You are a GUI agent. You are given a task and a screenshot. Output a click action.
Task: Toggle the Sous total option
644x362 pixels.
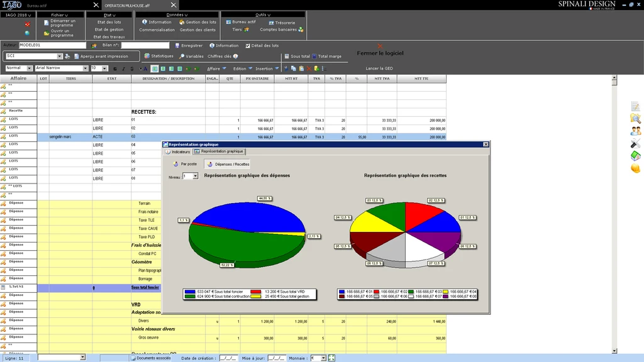point(286,57)
